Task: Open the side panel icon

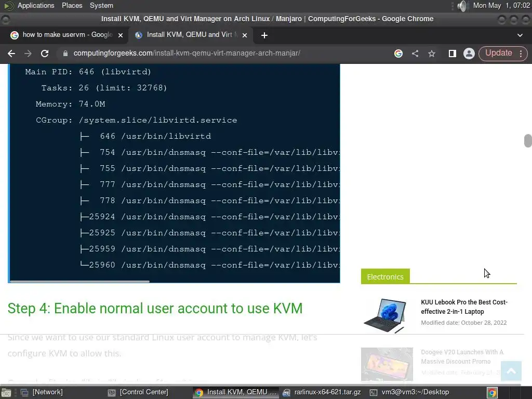Action: click(453, 54)
